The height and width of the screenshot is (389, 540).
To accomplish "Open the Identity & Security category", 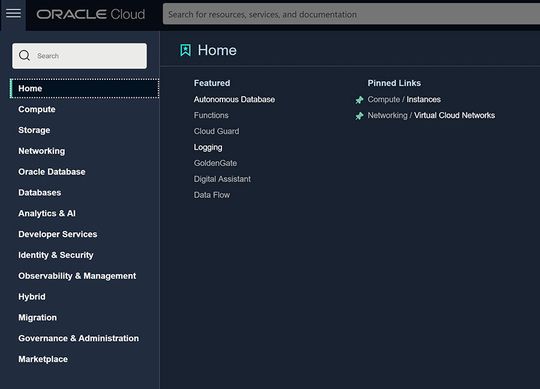I will tap(56, 255).
